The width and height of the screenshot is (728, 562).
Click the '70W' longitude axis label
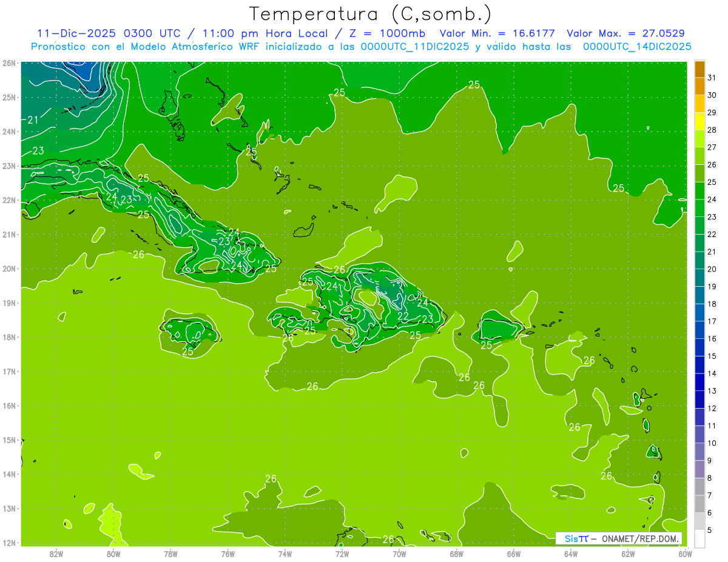coord(399,554)
